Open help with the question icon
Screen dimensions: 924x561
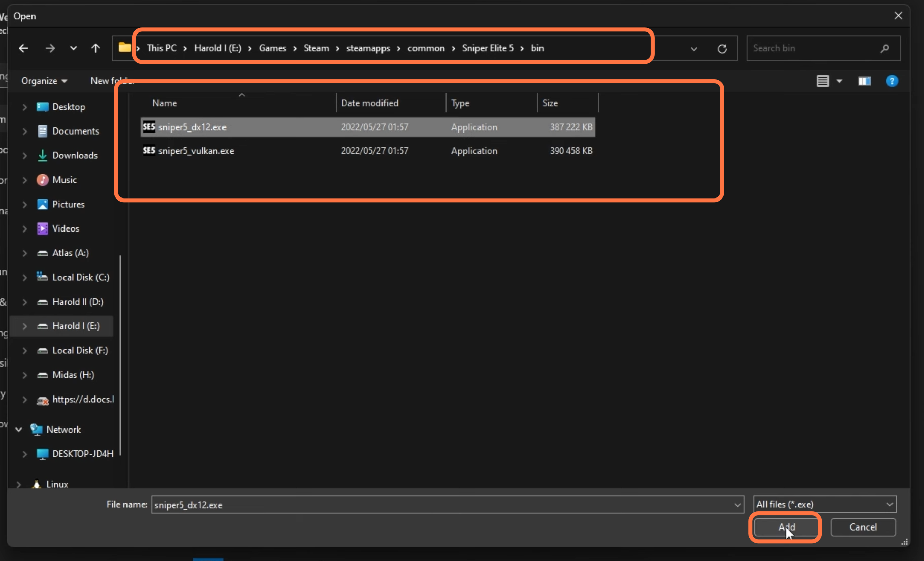pyautogui.click(x=892, y=81)
